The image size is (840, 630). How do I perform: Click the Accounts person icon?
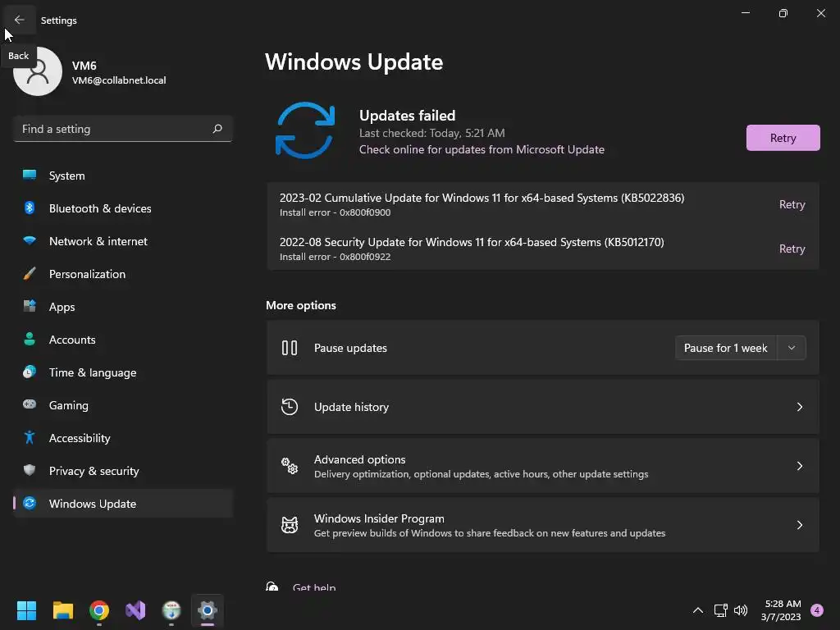click(30, 339)
